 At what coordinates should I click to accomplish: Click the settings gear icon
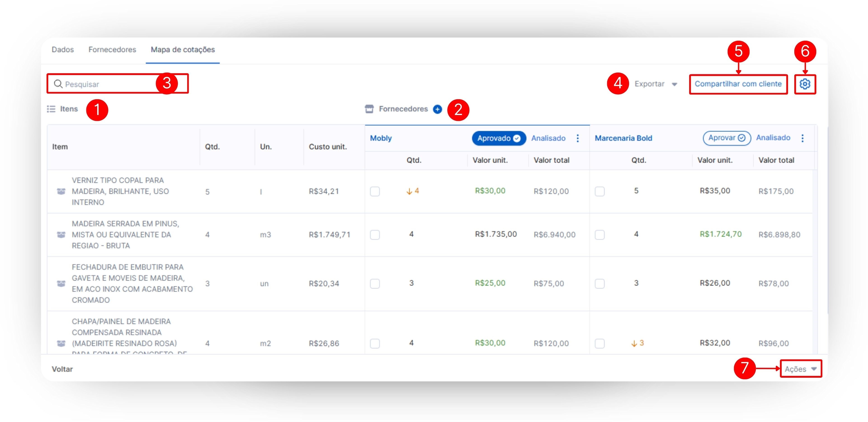[x=805, y=84]
